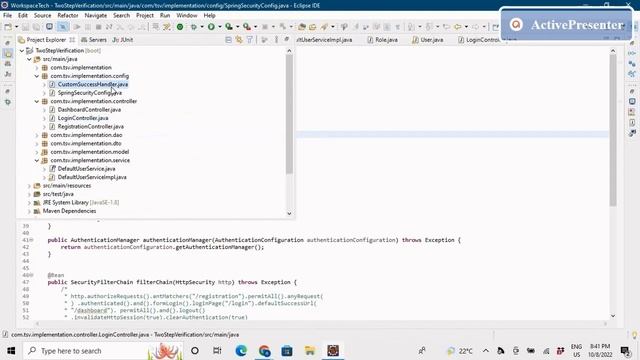640x360 pixels.
Task: Click the Search flashlight toolbar icon
Action: (x=324, y=27)
